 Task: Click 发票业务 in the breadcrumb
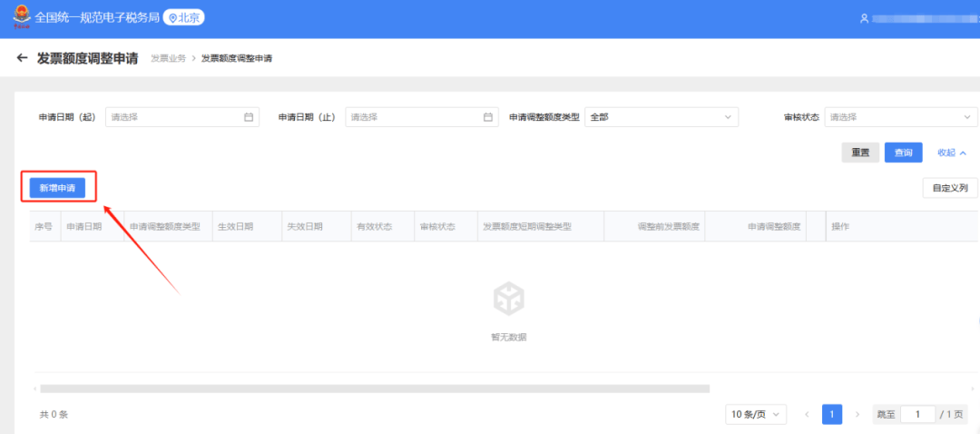tap(168, 58)
